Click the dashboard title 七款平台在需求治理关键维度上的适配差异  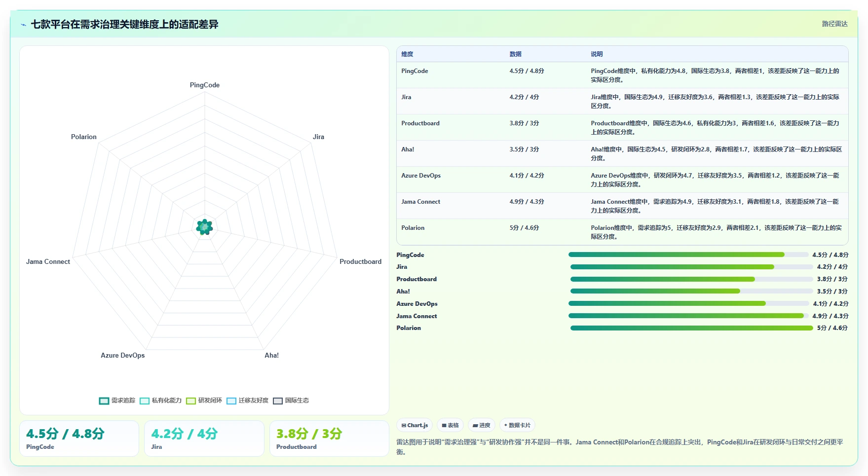click(124, 25)
